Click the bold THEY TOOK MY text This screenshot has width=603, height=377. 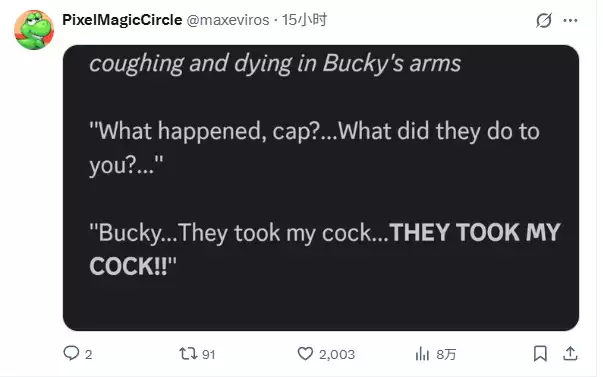475,232
